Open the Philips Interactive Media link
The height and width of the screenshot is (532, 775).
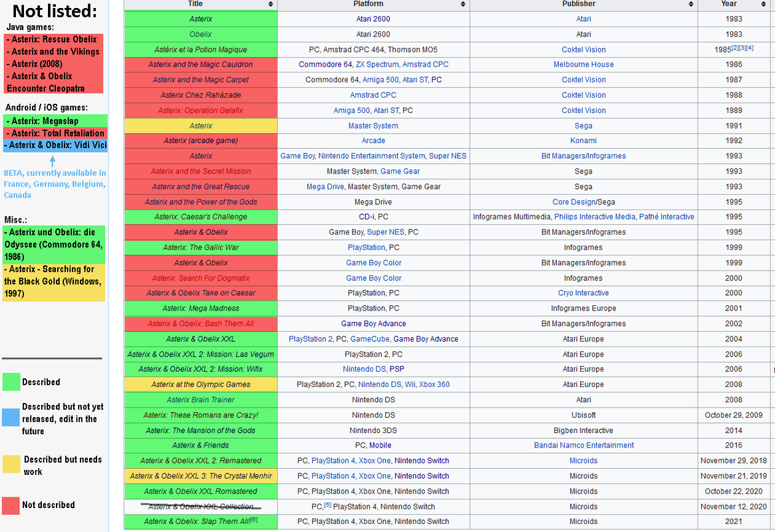(x=595, y=216)
